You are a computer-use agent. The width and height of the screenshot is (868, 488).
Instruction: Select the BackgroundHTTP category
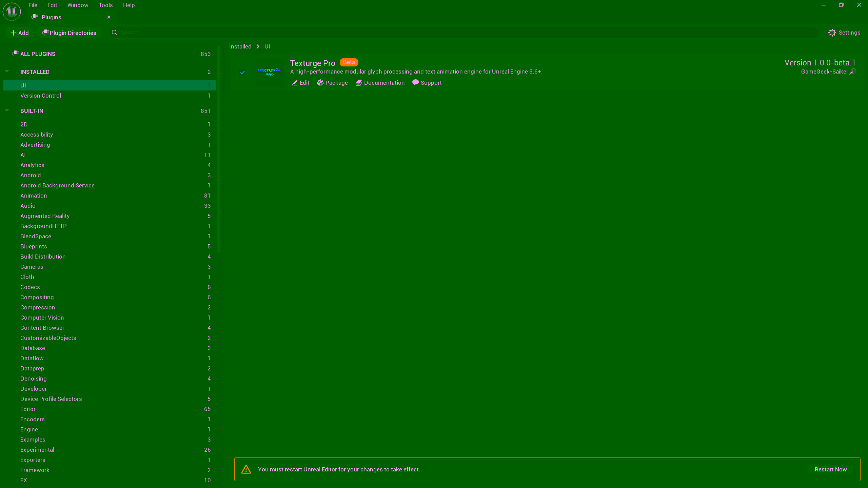point(110,226)
